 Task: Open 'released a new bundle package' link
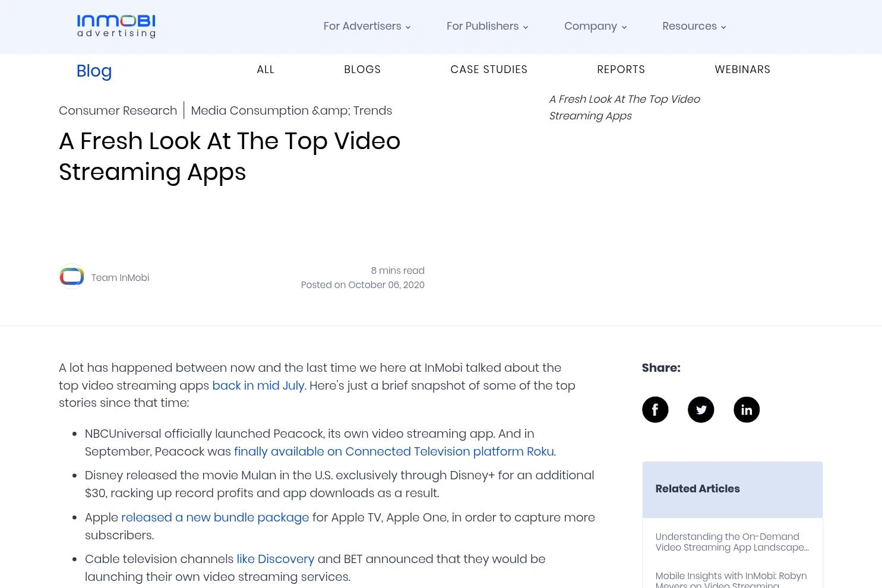[215, 517]
